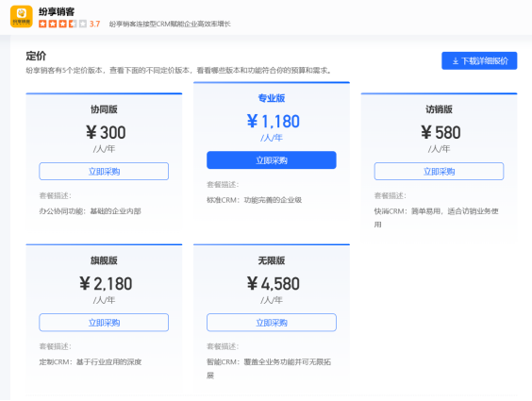Click the 3.7 rating score
Screen dimensions: 532x401
tap(94, 24)
